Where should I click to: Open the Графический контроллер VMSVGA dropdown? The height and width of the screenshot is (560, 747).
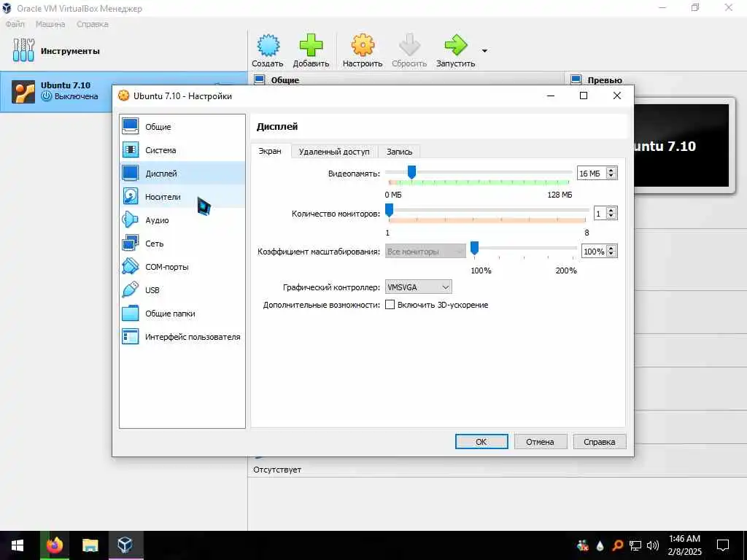point(418,287)
